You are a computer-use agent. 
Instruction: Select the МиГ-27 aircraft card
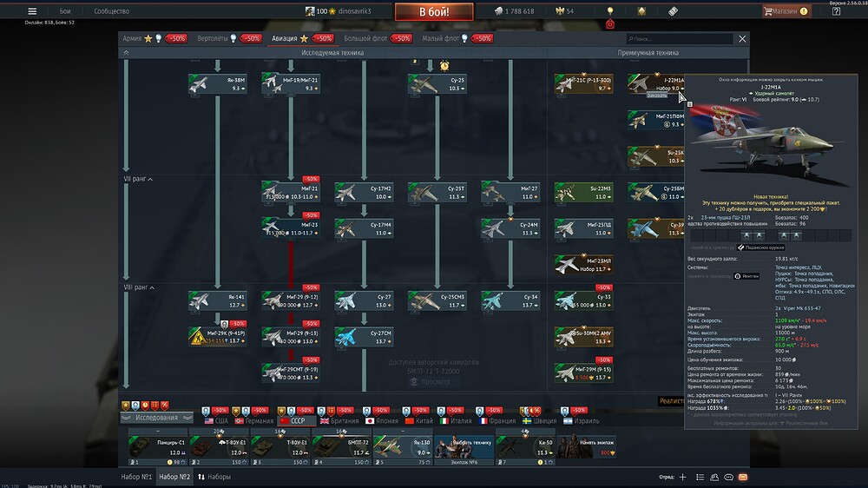[510, 192]
